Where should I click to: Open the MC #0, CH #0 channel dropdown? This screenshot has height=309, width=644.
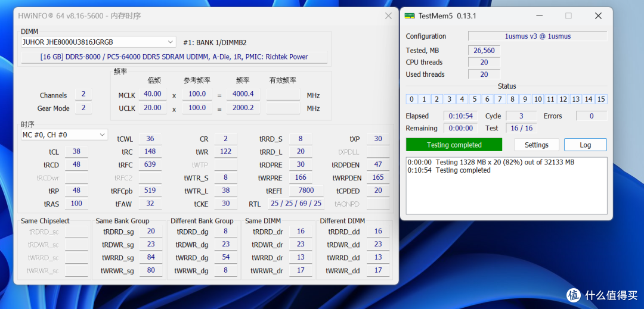(64, 135)
